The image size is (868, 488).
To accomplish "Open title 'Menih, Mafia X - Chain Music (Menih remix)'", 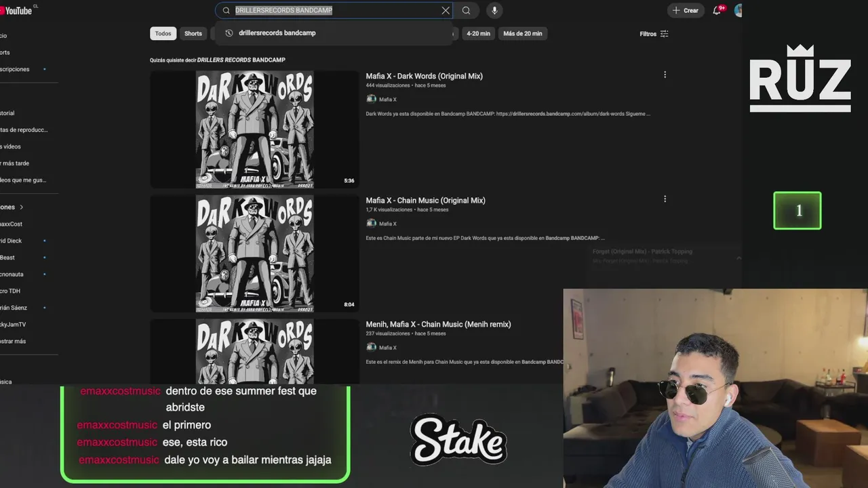I will (439, 324).
